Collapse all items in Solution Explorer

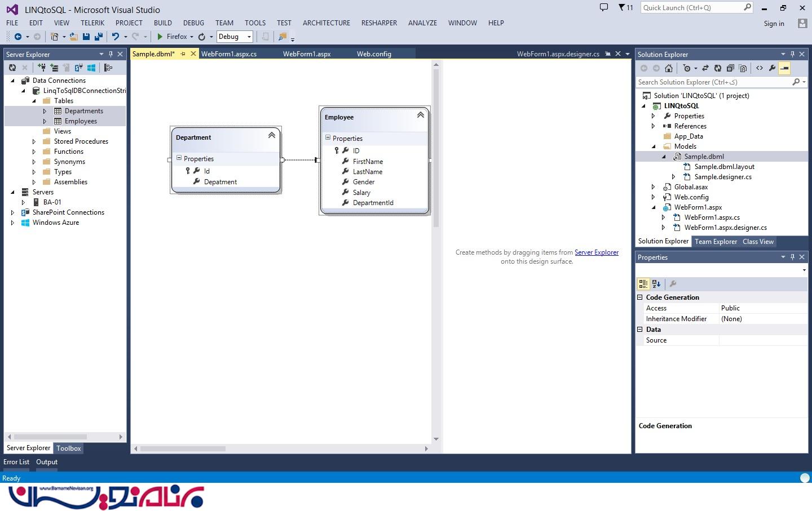click(730, 68)
